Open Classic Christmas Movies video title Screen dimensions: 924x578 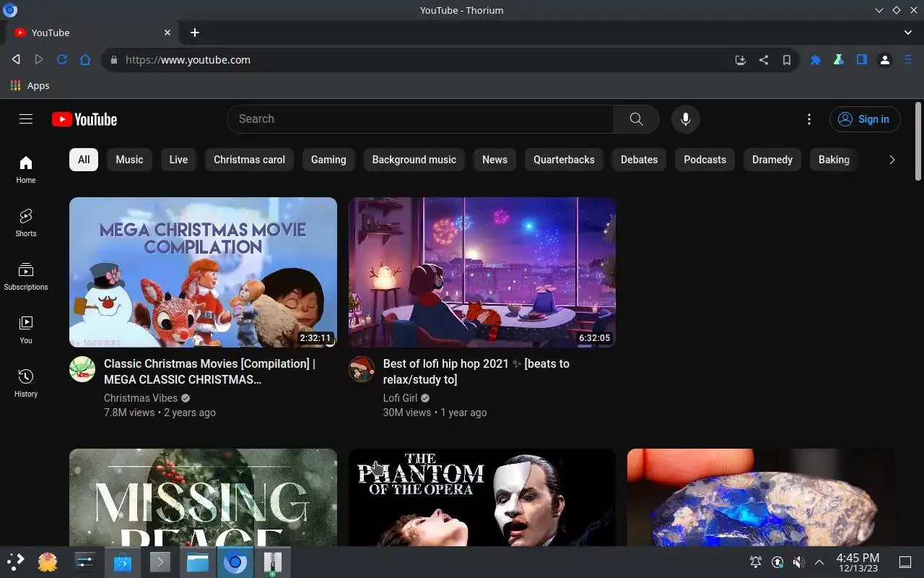tap(209, 371)
